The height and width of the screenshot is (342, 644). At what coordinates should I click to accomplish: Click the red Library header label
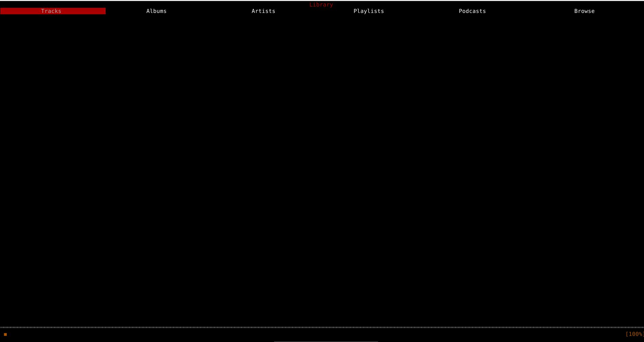(321, 4)
